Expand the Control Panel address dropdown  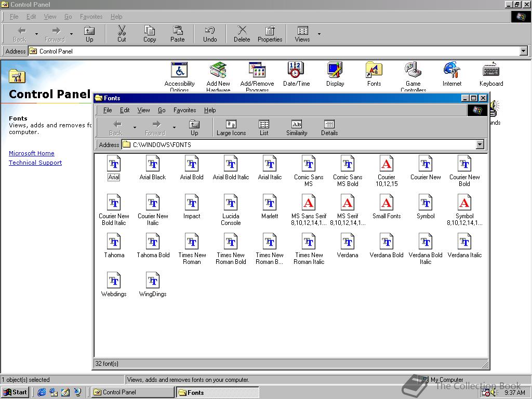click(x=524, y=51)
